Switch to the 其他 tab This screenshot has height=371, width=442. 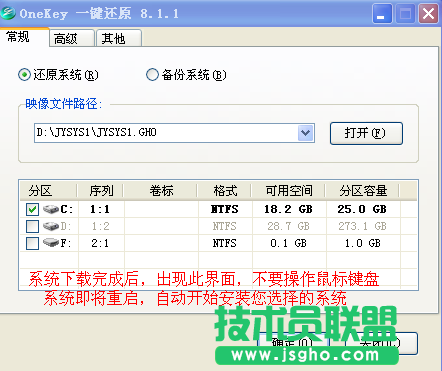pyautogui.click(x=119, y=38)
